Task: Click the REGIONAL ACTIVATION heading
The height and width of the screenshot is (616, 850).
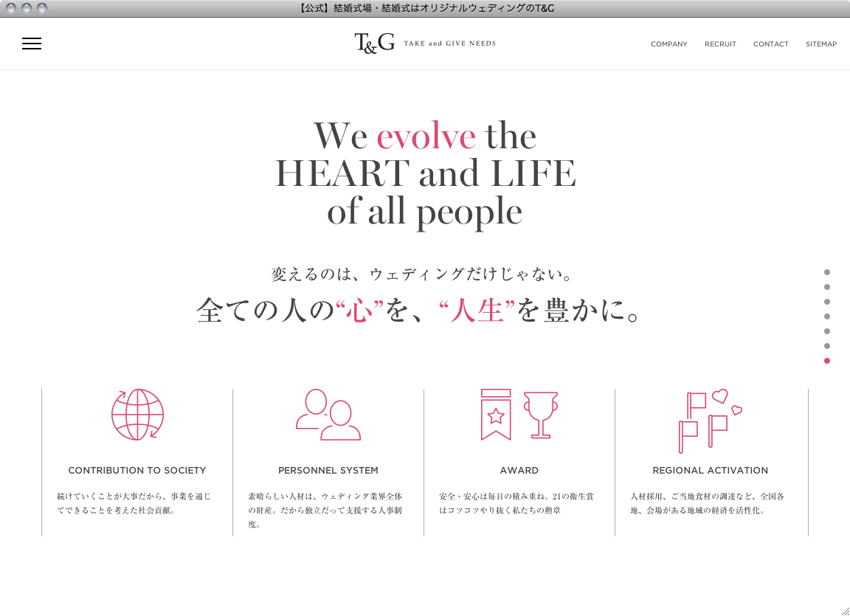Action: tap(711, 471)
